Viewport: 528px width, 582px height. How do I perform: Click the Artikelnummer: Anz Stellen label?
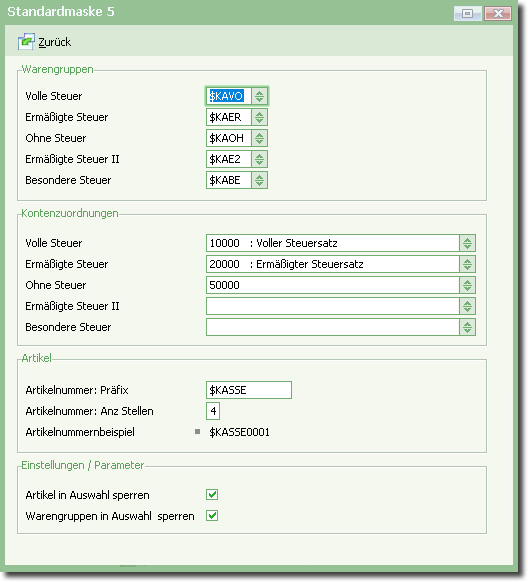89,411
